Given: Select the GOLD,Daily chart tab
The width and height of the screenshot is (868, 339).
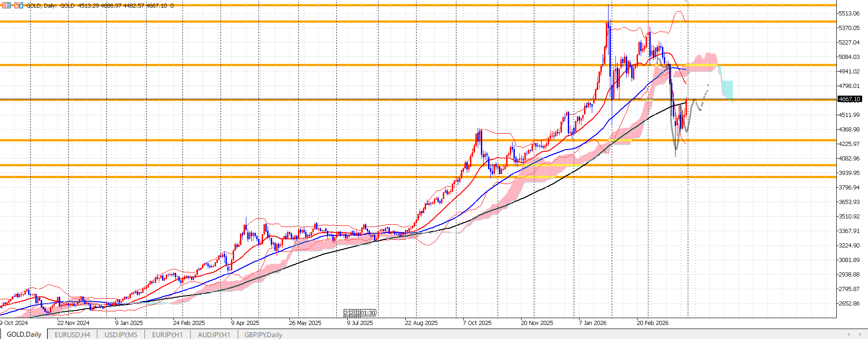Looking at the screenshot, I should coord(24,334).
